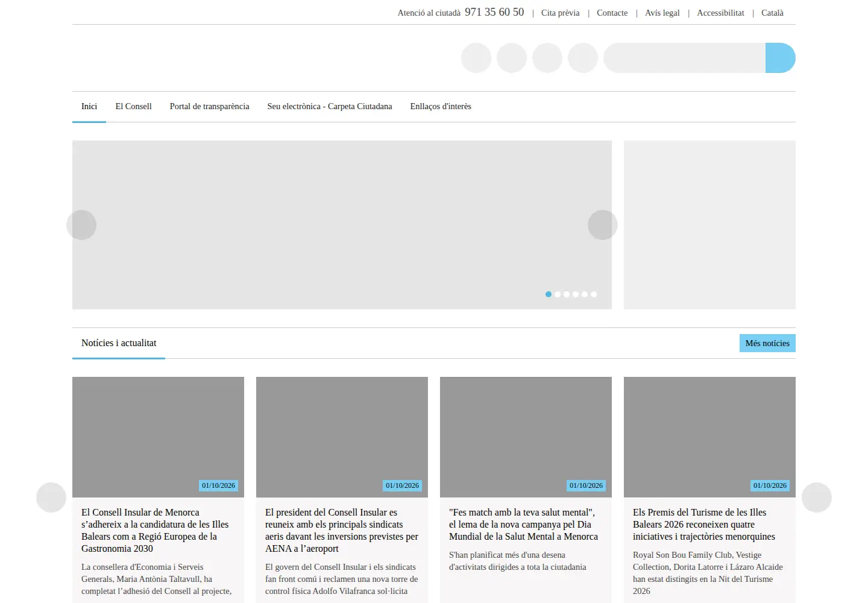Show previous news cards with left arrow
868x603 pixels.
pos(51,497)
